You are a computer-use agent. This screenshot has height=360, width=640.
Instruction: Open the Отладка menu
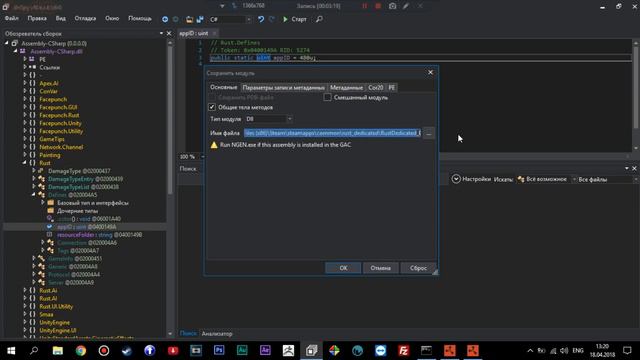click(x=85, y=18)
